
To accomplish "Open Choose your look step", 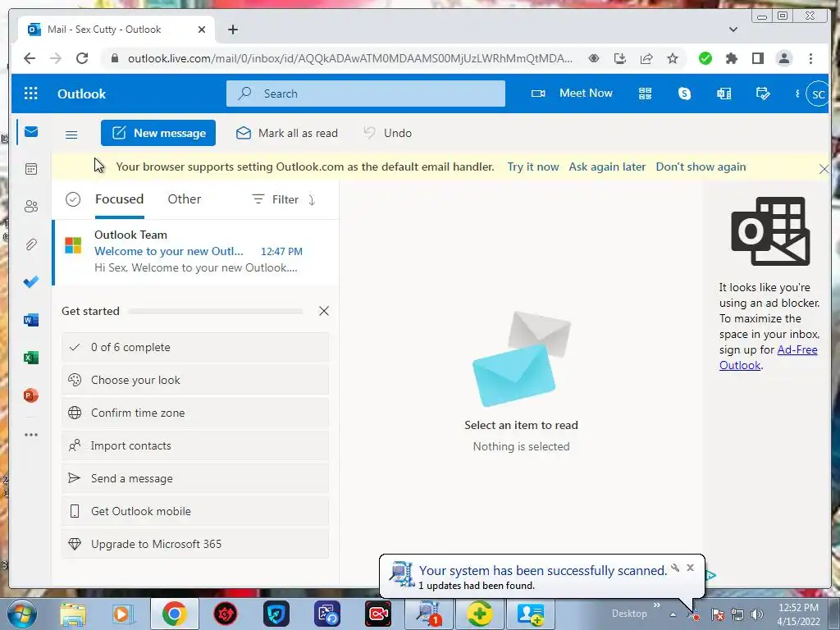I will point(195,380).
